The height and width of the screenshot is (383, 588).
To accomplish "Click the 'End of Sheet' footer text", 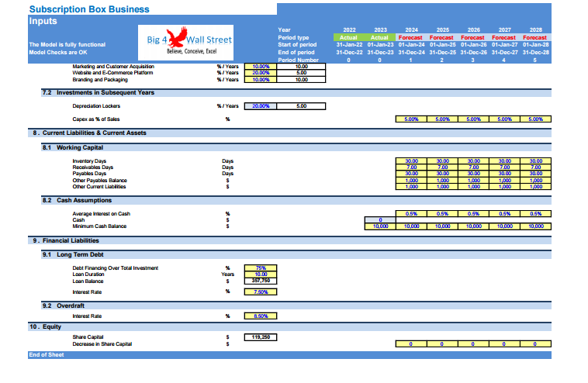I will pyautogui.click(x=47, y=355).
